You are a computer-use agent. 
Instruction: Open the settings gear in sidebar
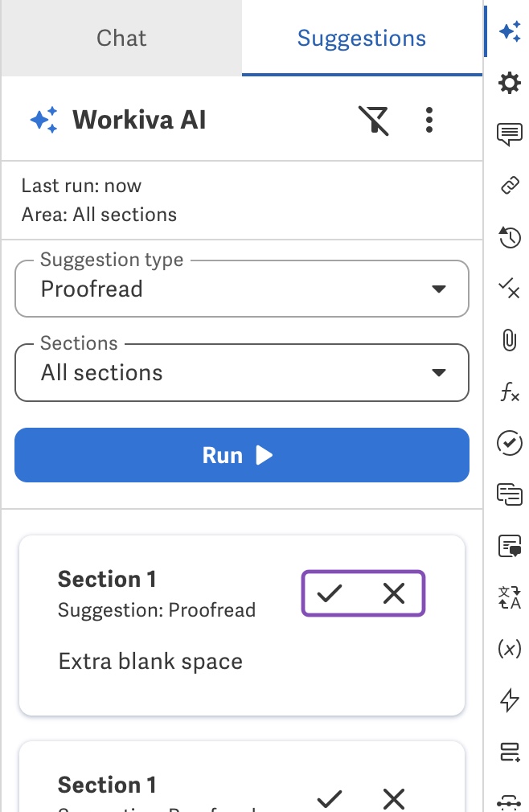coord(510,83)
